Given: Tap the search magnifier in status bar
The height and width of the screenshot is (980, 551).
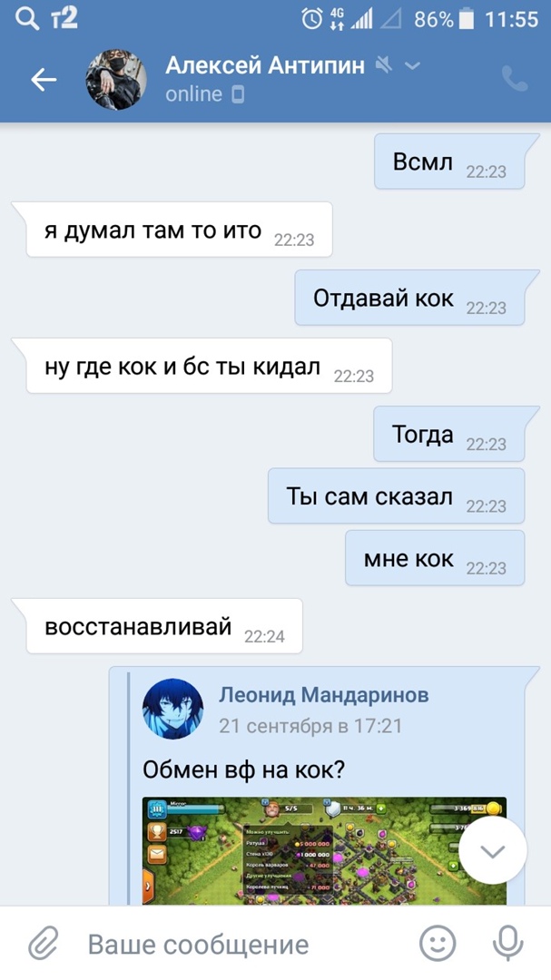Looking at the screenshot, I should click(27, 19).
